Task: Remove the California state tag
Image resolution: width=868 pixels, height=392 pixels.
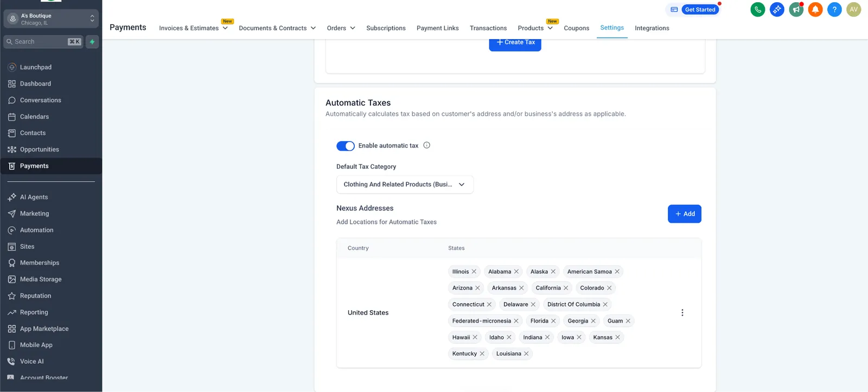Action: click(x=566, y=288)
